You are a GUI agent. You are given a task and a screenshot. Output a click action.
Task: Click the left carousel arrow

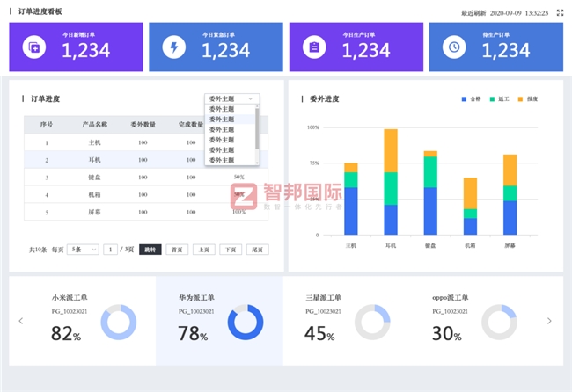tap(21, 321)
